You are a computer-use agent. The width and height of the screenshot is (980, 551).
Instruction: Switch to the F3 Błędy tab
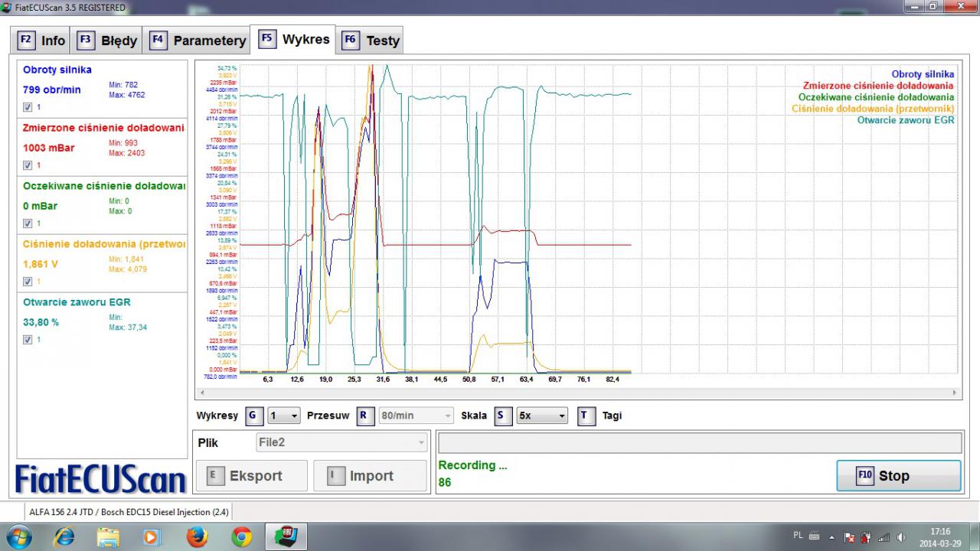click(x=108, y=40)
